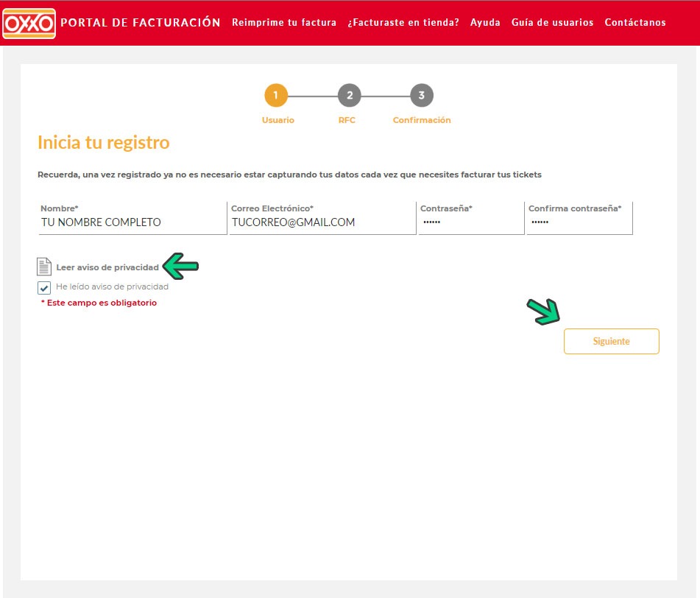Open the privacy notice document icon

point(43,267)
